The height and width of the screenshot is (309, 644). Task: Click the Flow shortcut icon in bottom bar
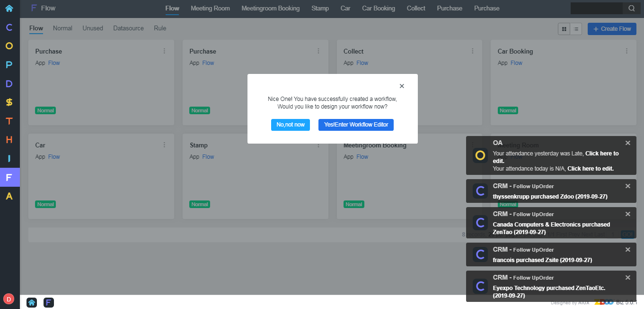pyautogui.click(x=48, y=302)
